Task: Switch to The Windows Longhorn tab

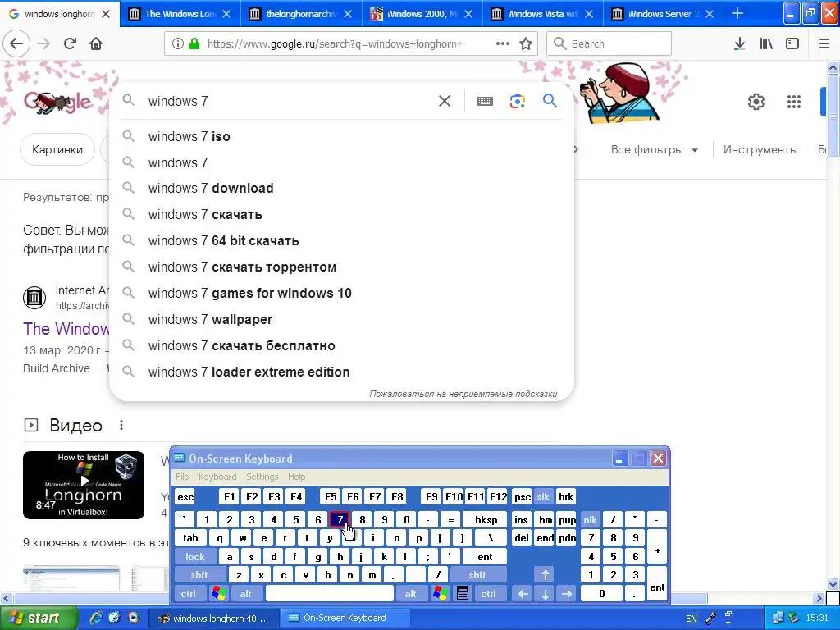Action: tap(180, 14)
